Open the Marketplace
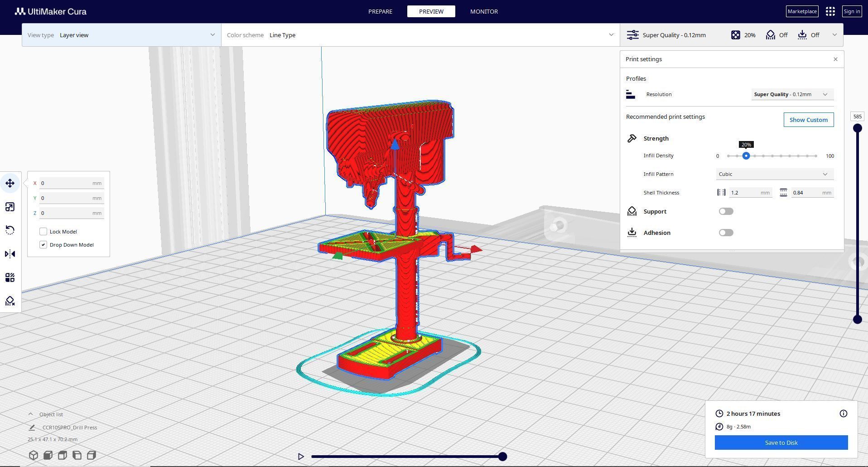 [x=802, y=11]
